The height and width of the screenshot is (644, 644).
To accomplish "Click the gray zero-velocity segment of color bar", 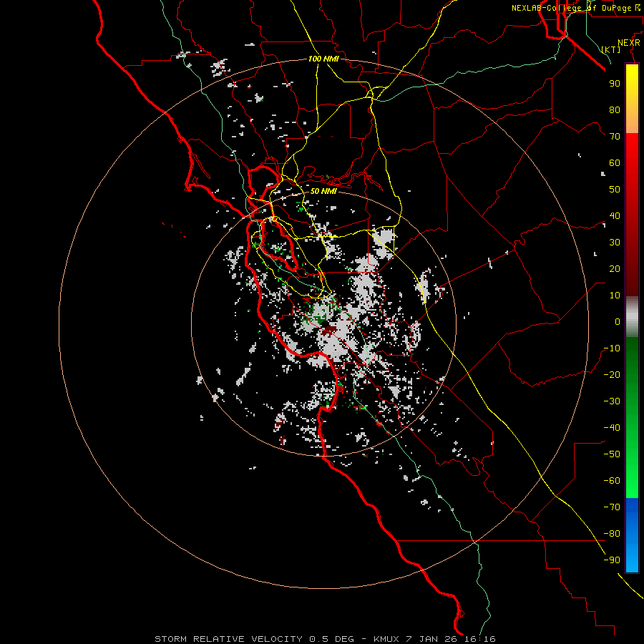I will pos(632,317).
